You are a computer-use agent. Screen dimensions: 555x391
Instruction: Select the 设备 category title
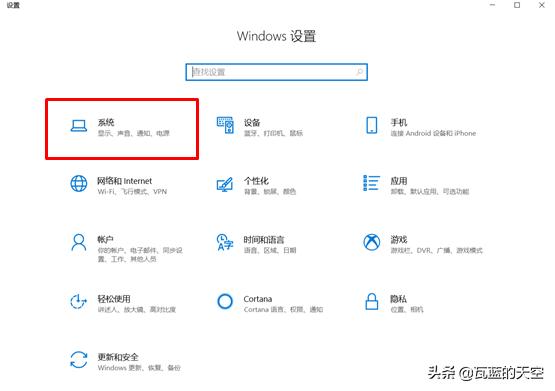coord(252,122)
